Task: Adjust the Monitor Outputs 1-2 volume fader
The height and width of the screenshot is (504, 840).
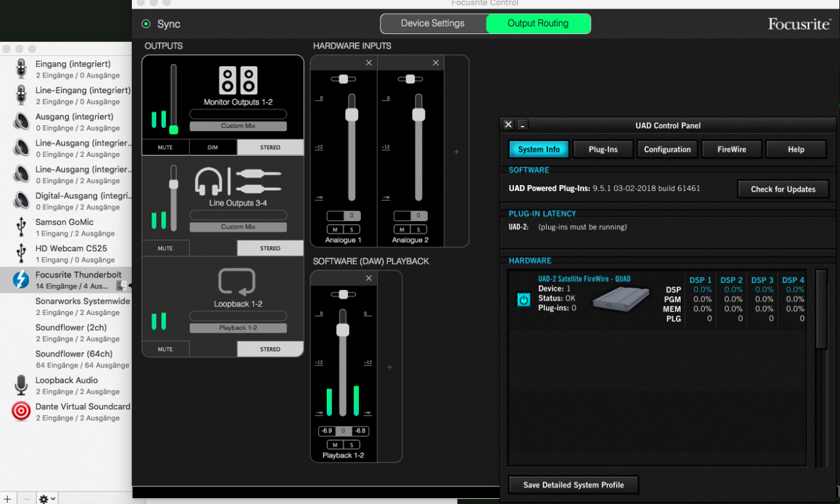Action: (173, 129)
